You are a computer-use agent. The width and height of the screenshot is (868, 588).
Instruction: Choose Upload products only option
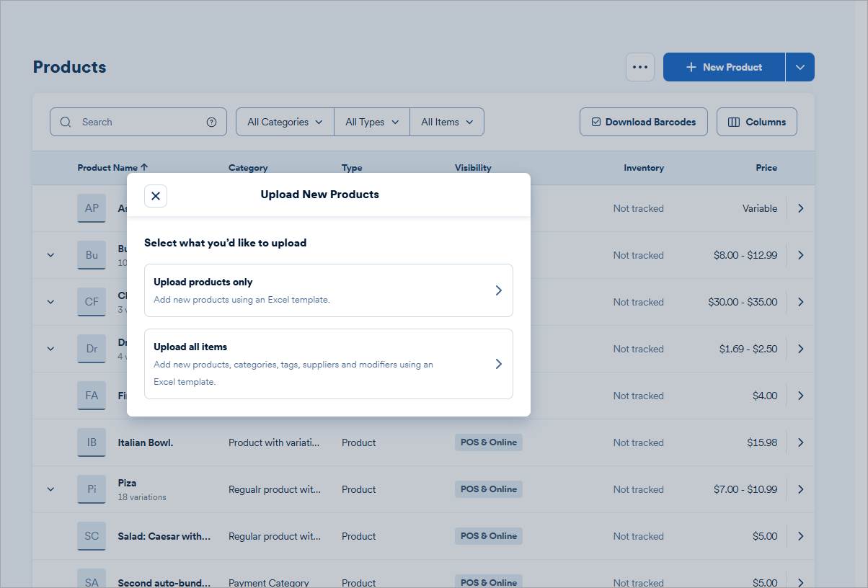point(329,290)
